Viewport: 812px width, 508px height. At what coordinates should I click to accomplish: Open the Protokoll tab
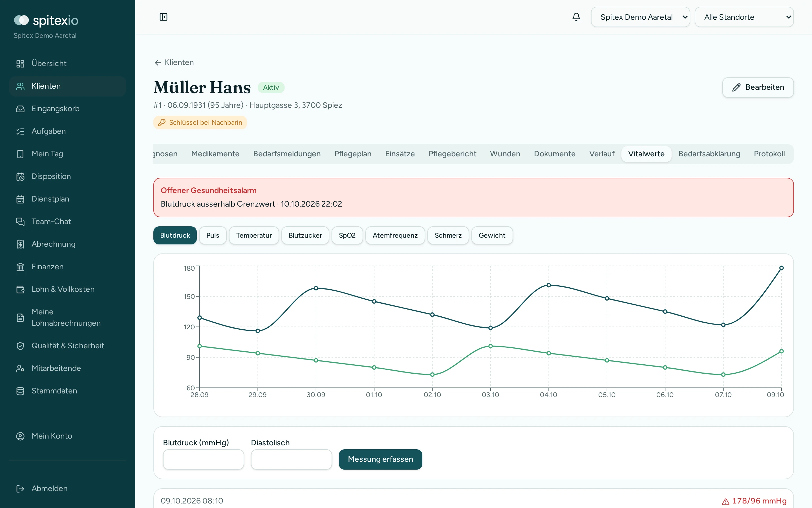(769, 154)
